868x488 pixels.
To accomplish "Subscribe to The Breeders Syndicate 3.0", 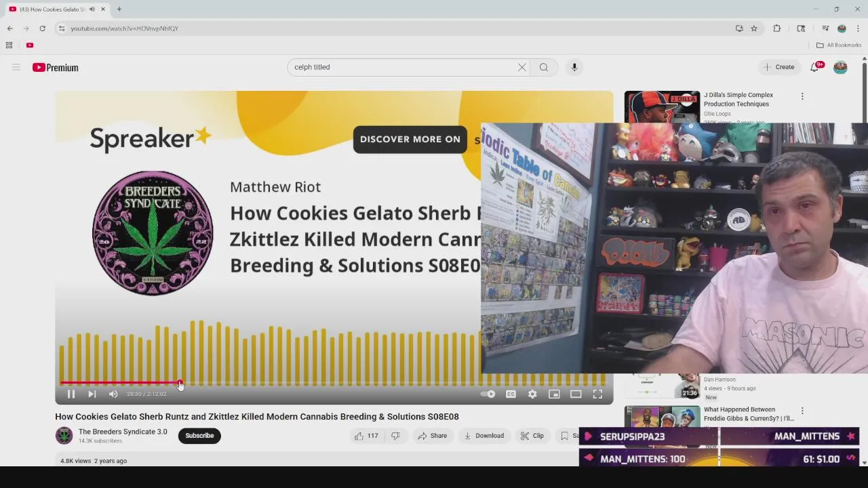I will 199,436.
